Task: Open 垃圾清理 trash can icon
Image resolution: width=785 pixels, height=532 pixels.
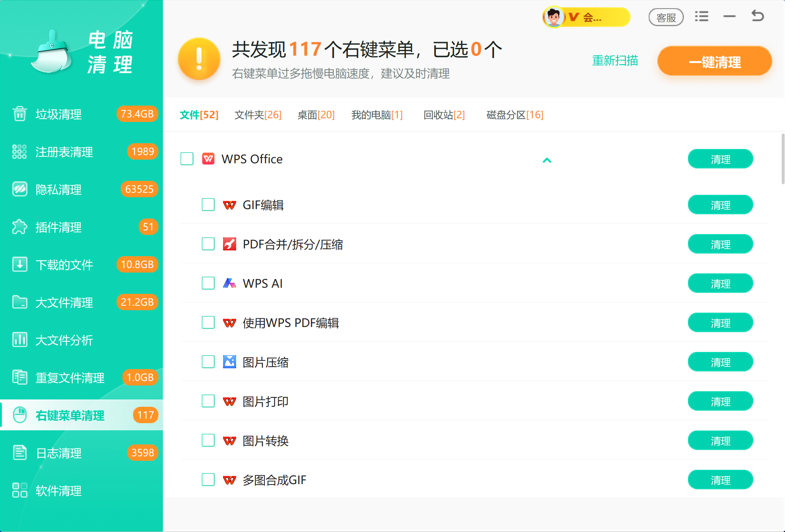Action: point(20,114)
